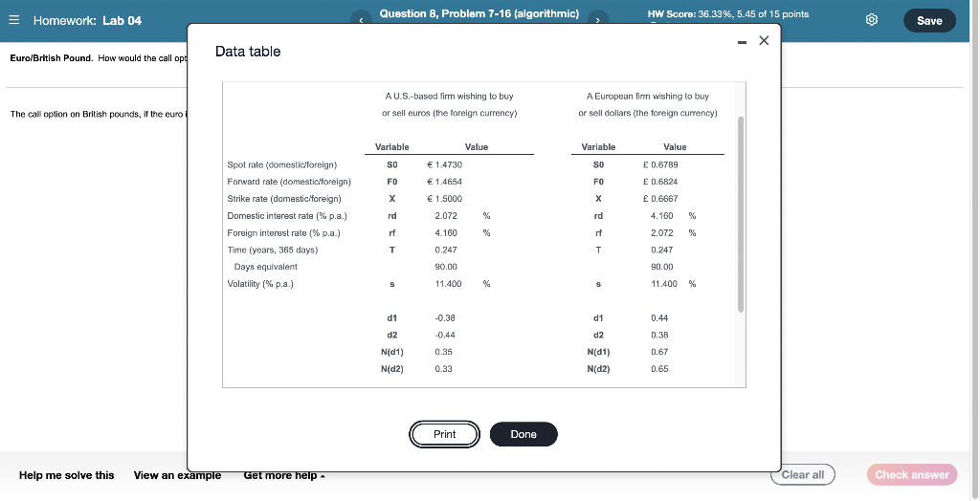Open the hamburger navigation menu
The height and width of the screenshot is (501, 980).
[13, 20]
